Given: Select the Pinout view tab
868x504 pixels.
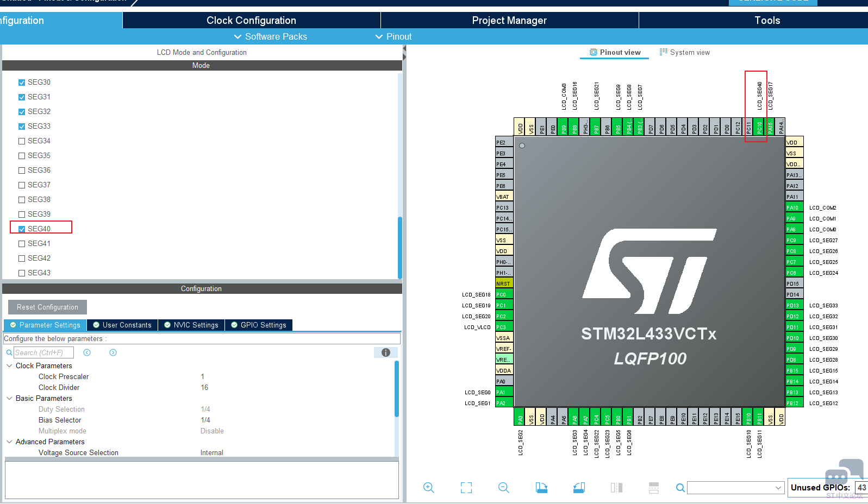Looking at the screenshot, I should [615, 52].
